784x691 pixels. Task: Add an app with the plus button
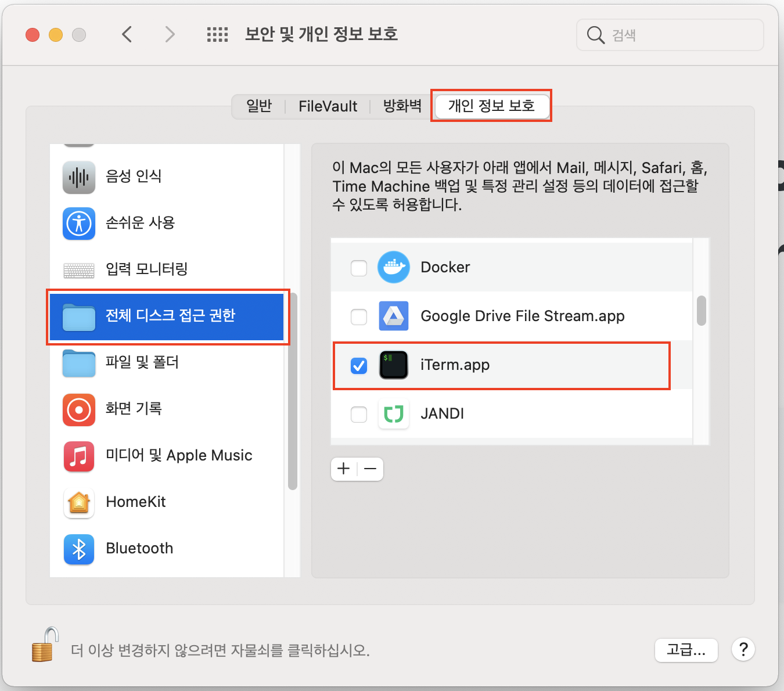(344, 469)
